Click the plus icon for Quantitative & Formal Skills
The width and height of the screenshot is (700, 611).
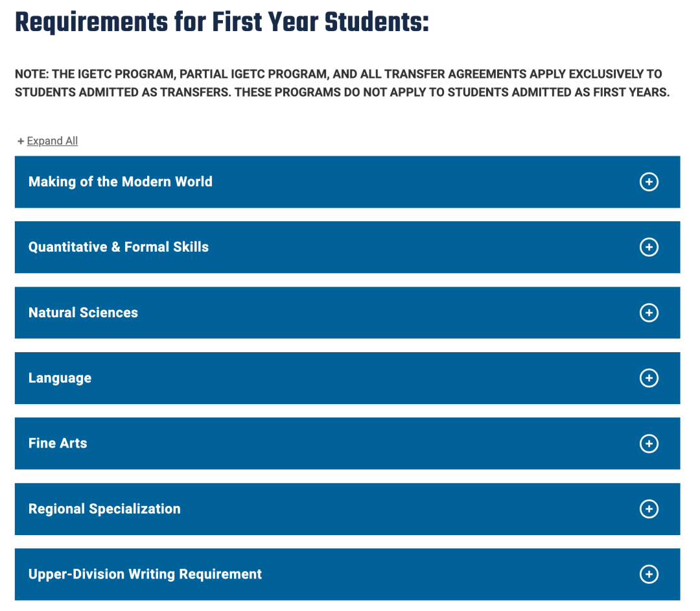coord(649,247)
